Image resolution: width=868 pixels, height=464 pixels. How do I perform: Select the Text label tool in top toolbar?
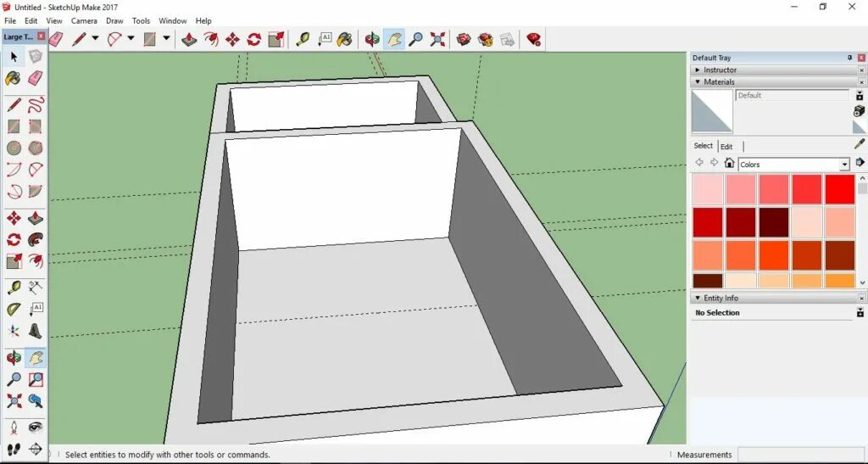pos(325,39)
